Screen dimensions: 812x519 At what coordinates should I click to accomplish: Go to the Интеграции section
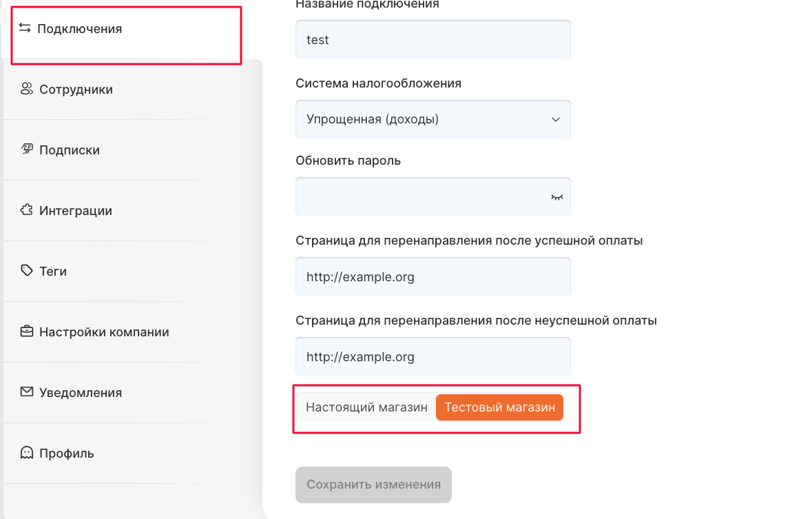point(76,211)
